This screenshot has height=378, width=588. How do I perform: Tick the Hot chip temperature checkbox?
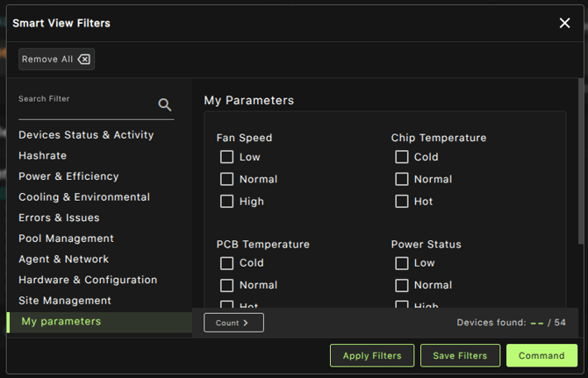tap(401, 201)
